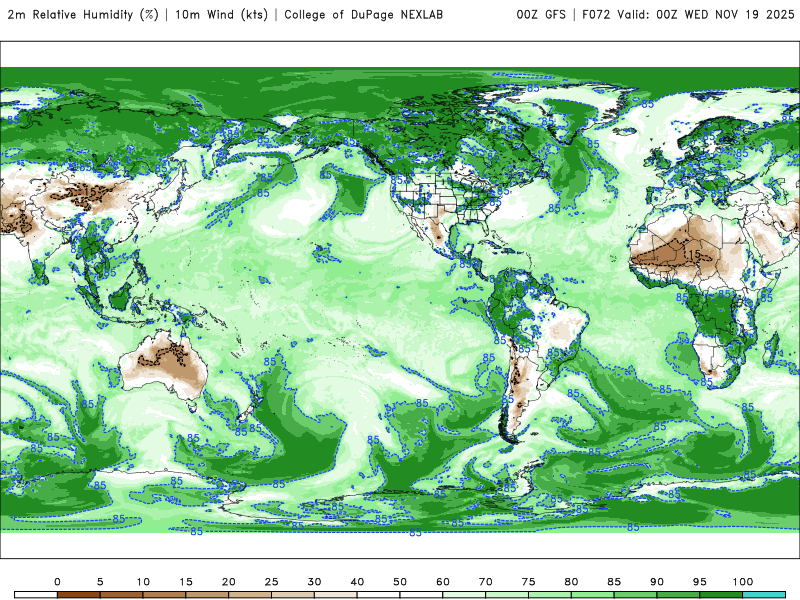Screen dimensions: 800x600
Task: Click the legend tick label "5"
Action: pyautogui.click(x=100, y=582)
